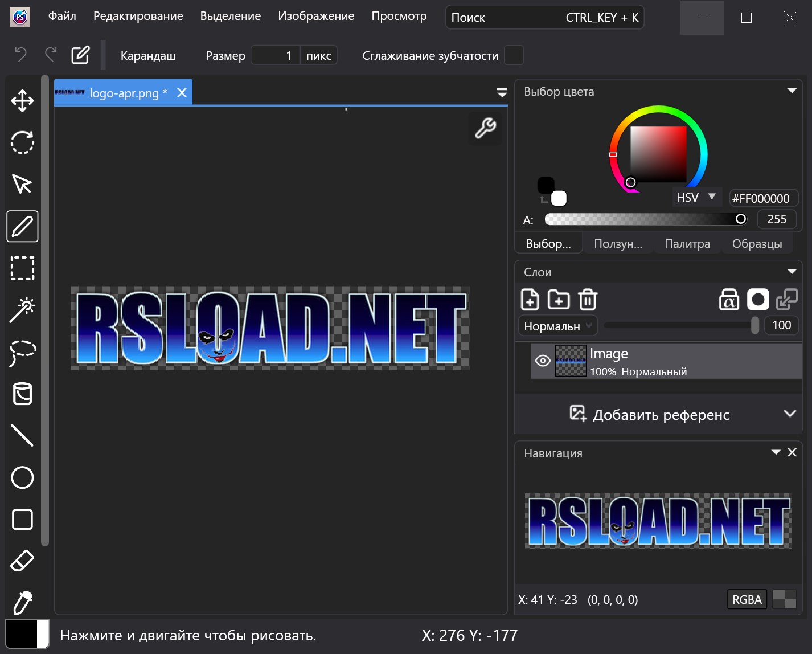The width and height of the screenshot is (812, 654).
Task: Click the #FF000000 hex color field
Action: pyautogui.click(x=764, y=198)
